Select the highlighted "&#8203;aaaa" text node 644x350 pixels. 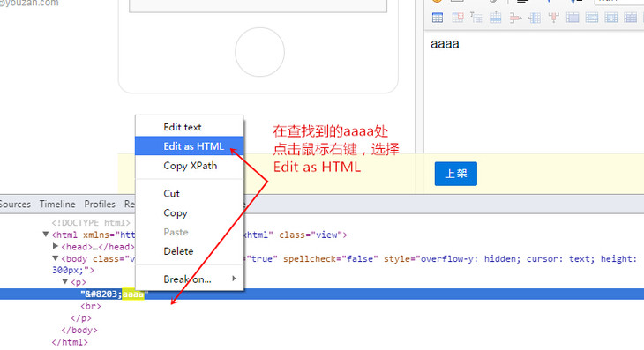pyautogui.click(x=322, y=294)
